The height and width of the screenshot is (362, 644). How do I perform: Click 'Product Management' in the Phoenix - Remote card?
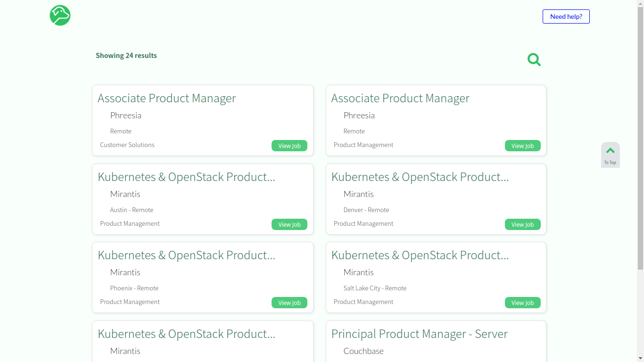[x=130, y=302]
